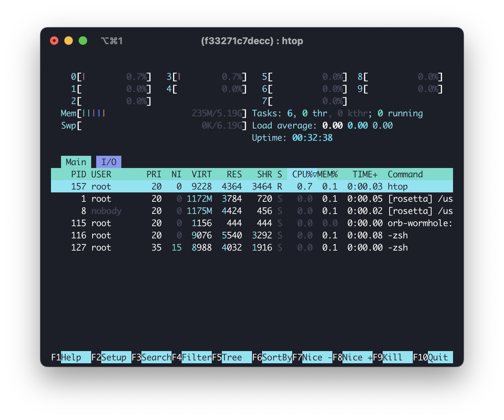Sort by NI column header
This screenshot has width=504, height=420.
pyautogui.click(x=176, y=174)
